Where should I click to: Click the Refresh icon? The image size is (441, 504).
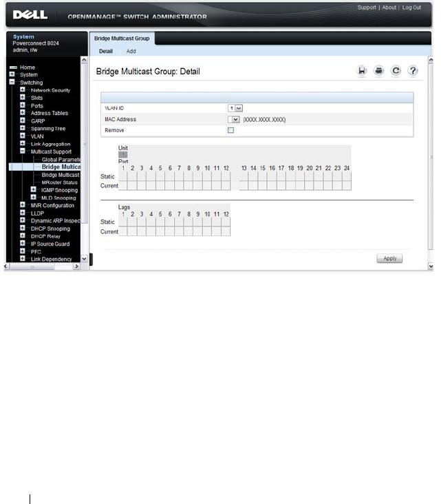coord(396,71)
